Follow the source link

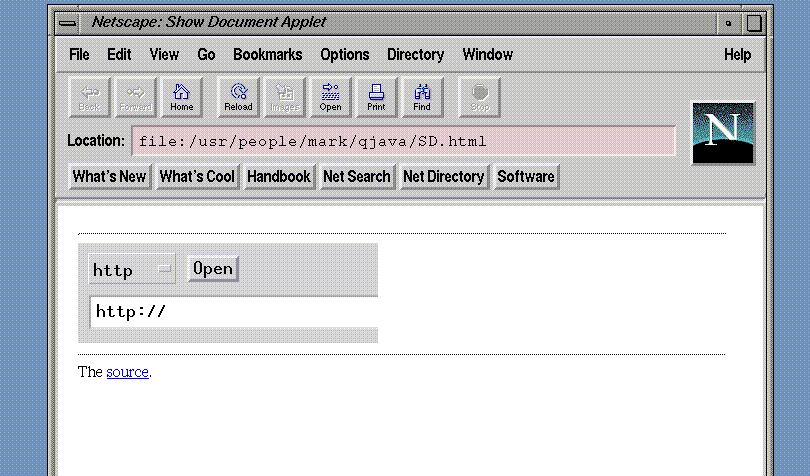128,372
